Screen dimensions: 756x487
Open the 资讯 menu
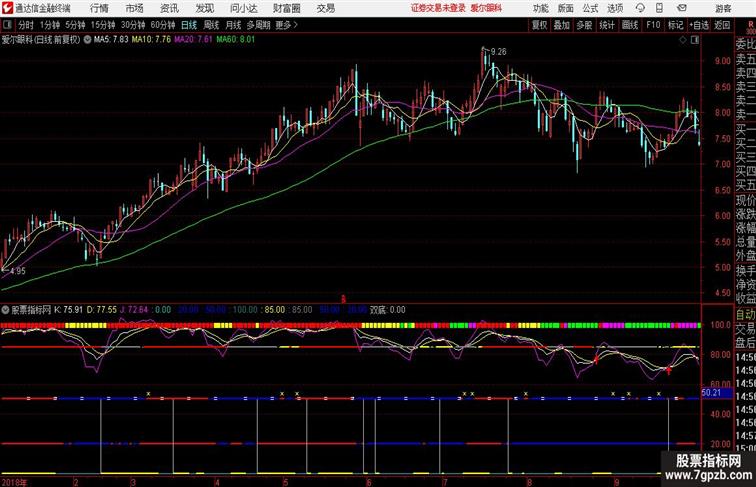[x=169, y=8]
